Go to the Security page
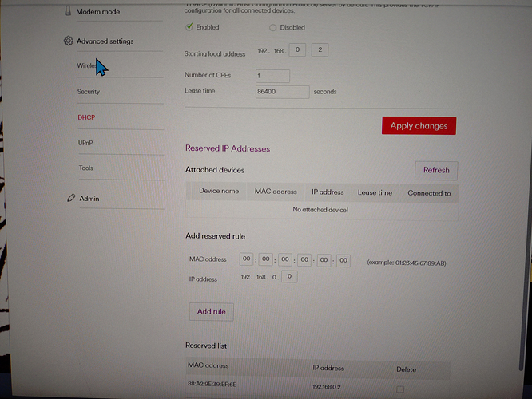 click(89, 92)
